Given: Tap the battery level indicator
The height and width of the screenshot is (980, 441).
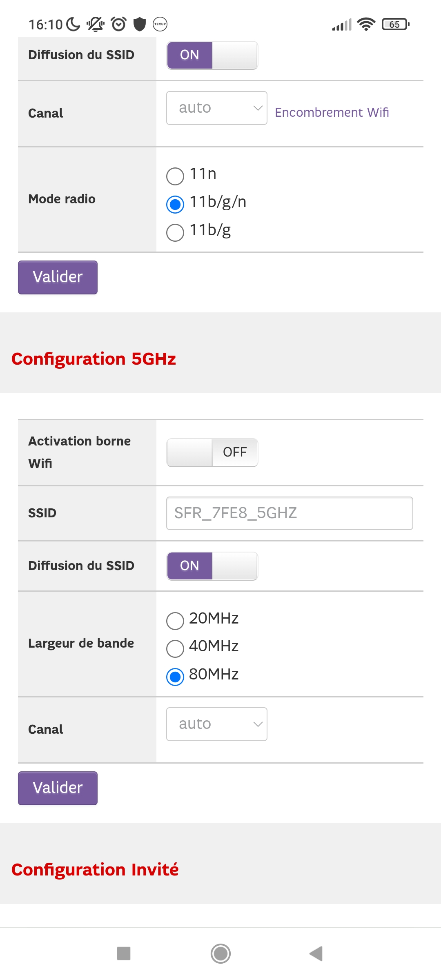Looking at the screenshot, I should click(395, 24).
